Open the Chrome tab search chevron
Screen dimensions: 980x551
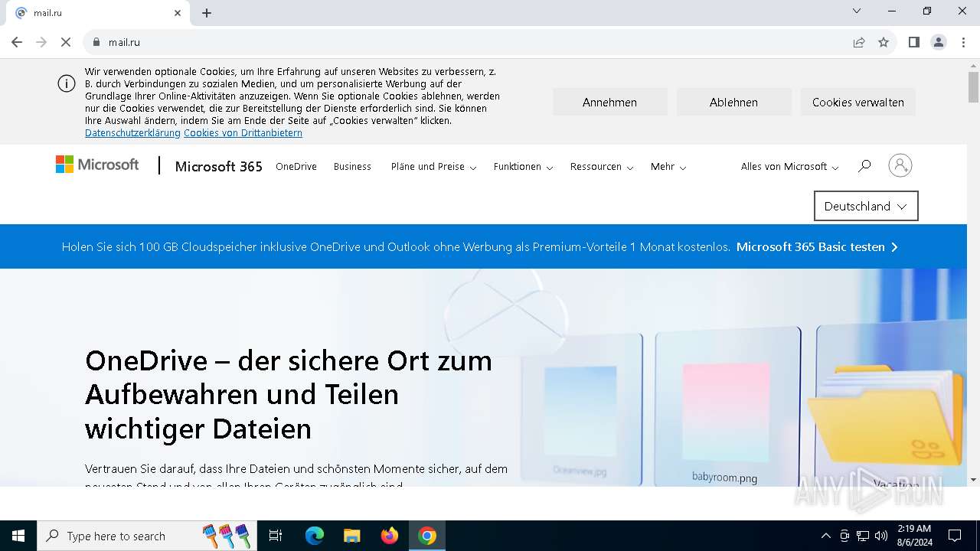(857, 11)
